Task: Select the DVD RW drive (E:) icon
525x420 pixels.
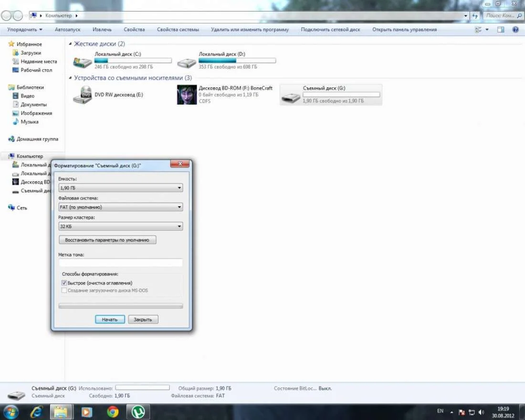Action: pyautogui.click(x=82, y=95)
